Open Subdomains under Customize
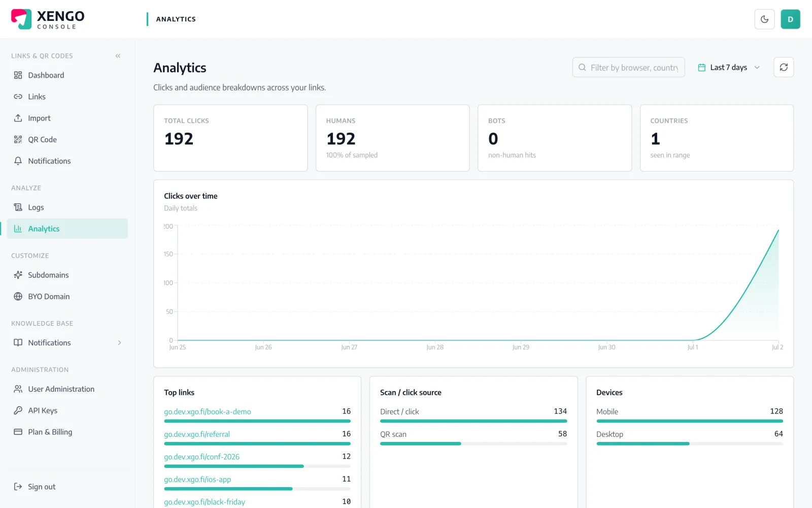This screenshot has width=812, height=508. click(x=67, y=275)
